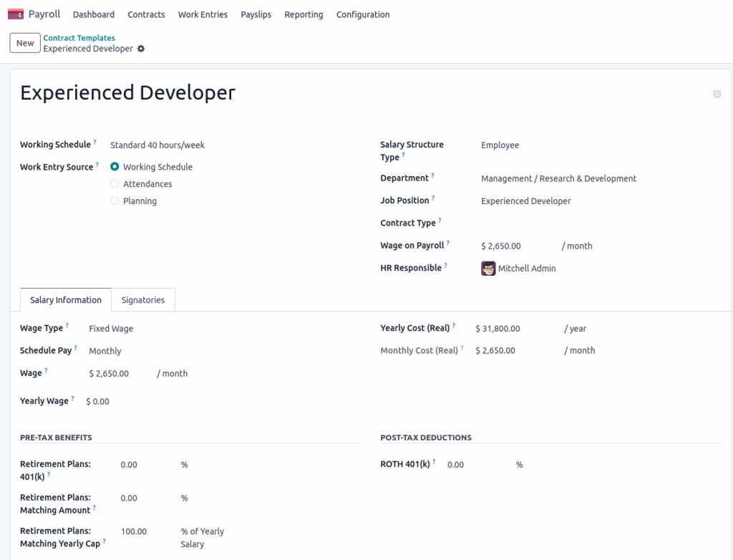Show help tooltip for Retirement Plans: 401(k)
This screenshot has height=560, width=733.
pos(49,474)
